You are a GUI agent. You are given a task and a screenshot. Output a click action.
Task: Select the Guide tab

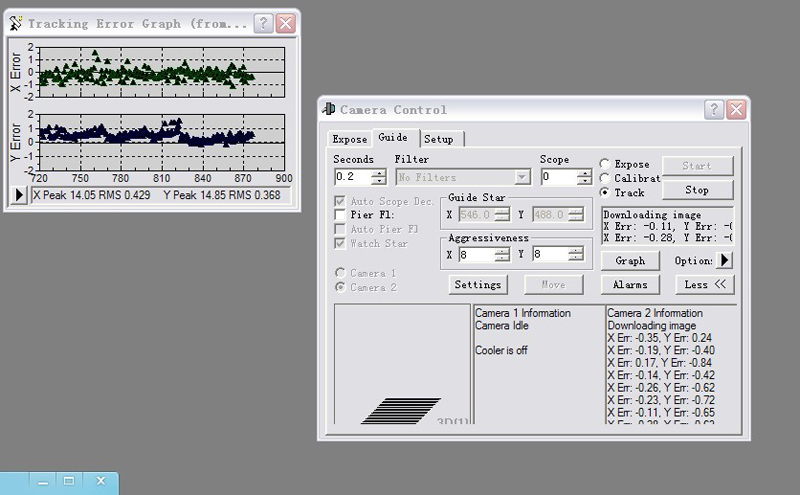pyautogui.click(x=393, y=138)
